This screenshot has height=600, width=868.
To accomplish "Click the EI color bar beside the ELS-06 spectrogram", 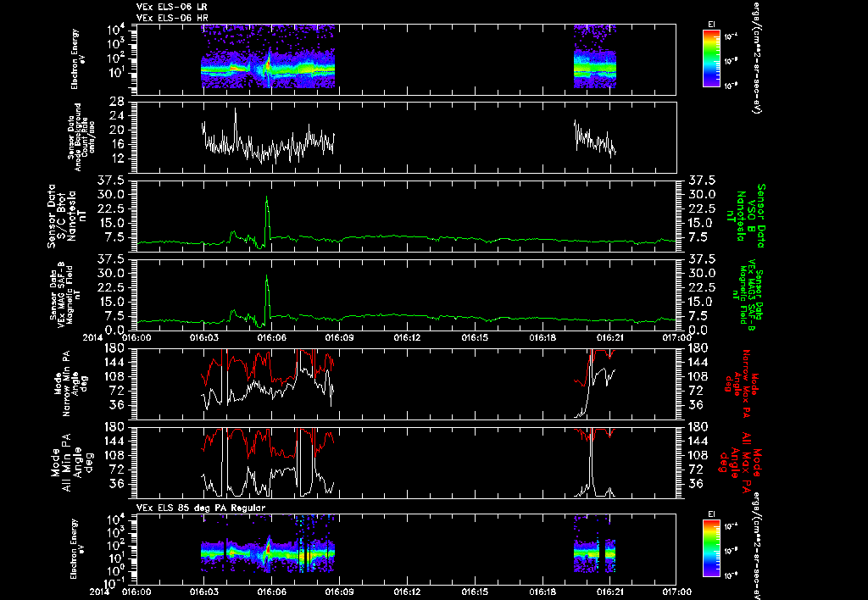I will click(x=711, y=58).
